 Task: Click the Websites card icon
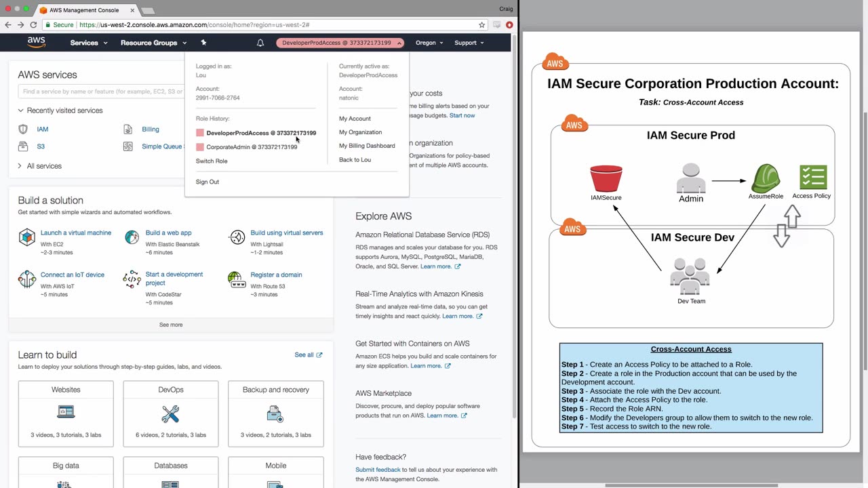(66, 411)
